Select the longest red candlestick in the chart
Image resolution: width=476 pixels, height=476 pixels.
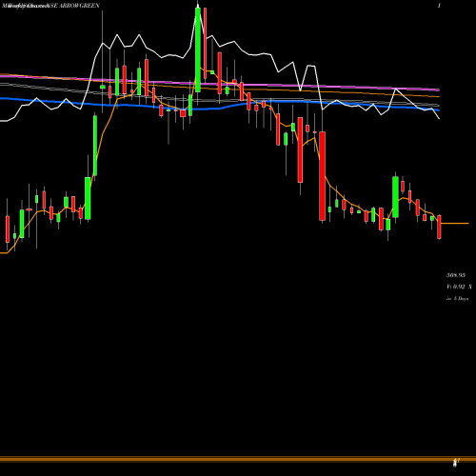click(x=322, y=176)
